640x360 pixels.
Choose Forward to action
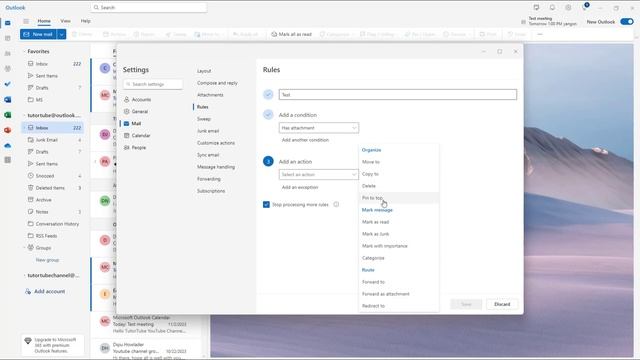pos(398,282)
